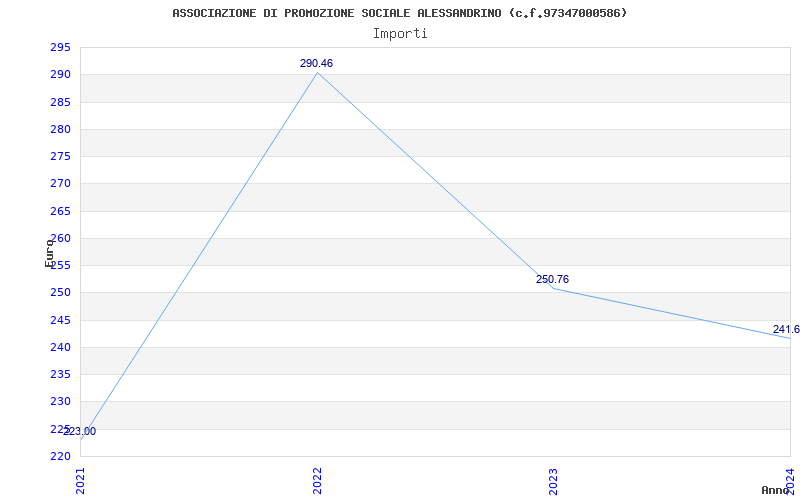Select the 223.00 data label
This screenshot has height=500, width=800.
(79, 432)
